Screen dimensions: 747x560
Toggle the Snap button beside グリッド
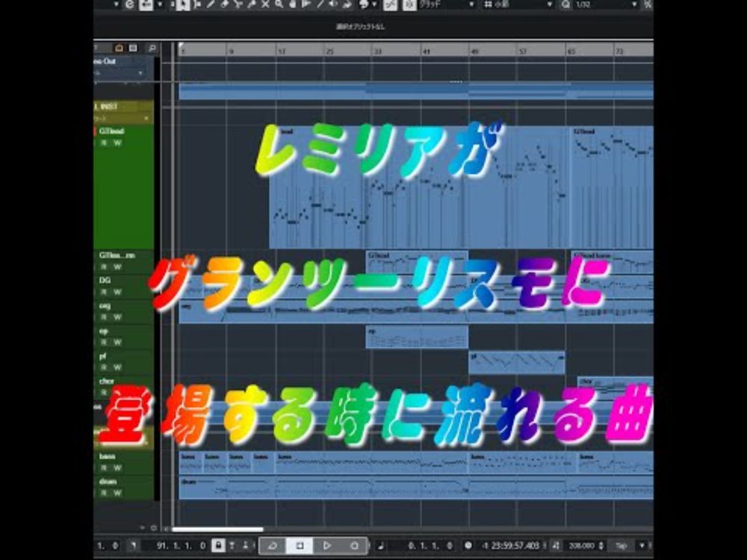409,4
